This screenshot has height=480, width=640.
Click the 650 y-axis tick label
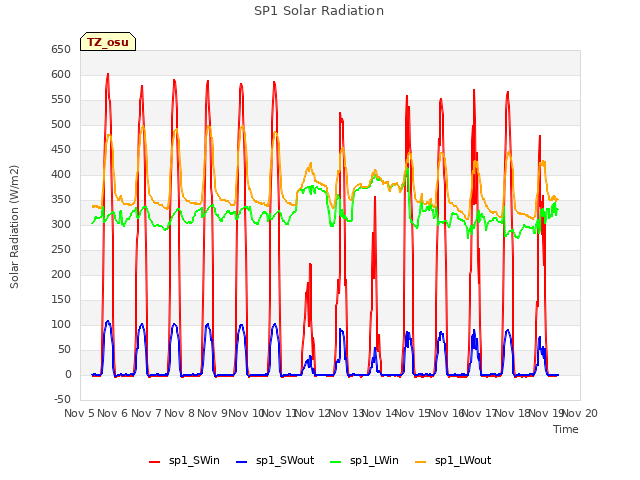click(61, 49)
